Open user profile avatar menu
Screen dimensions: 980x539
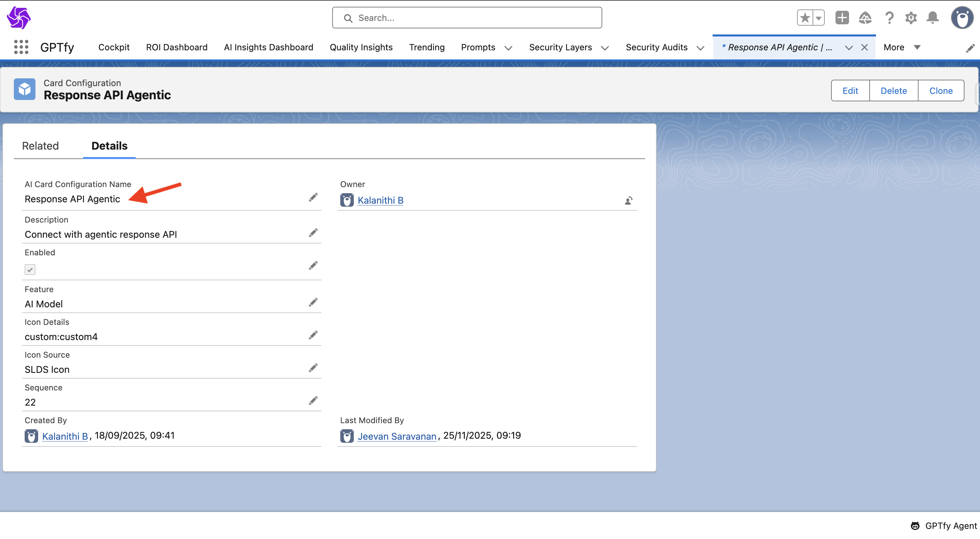pos(962,18)
